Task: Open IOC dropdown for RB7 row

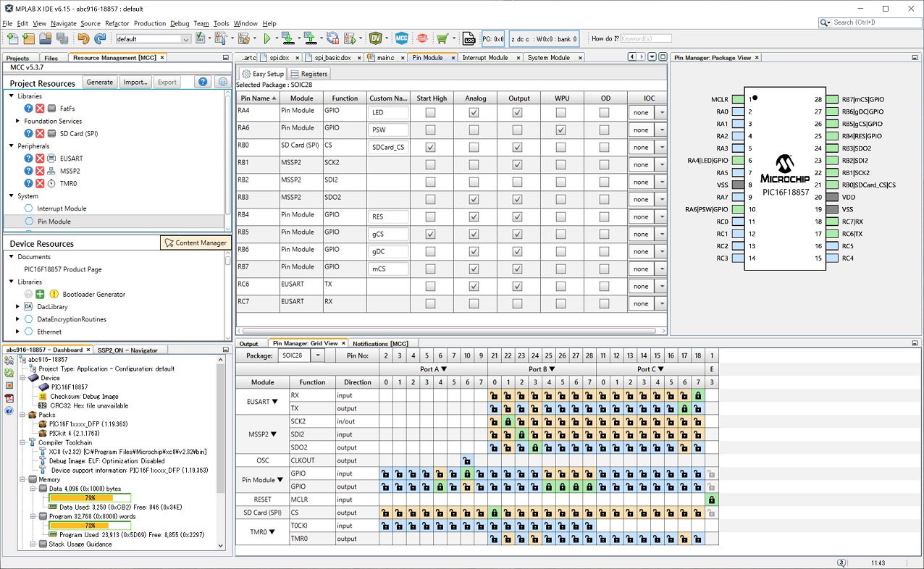Action: 660,269
